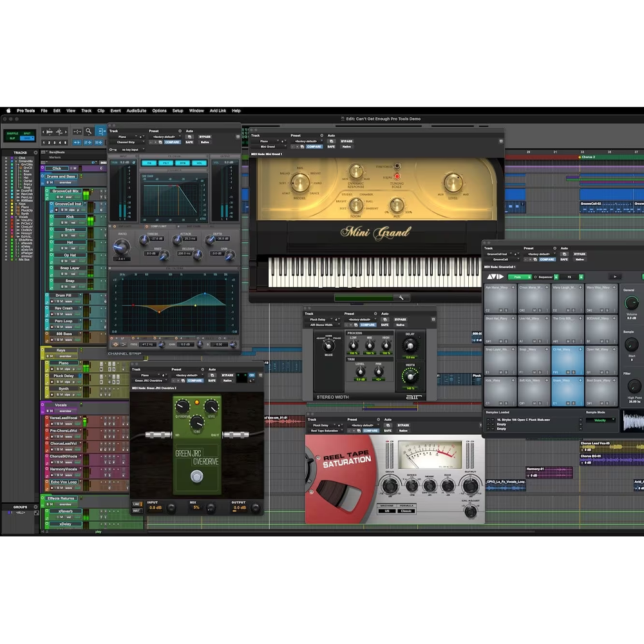Select the Zoomer tool in the Edit toolbar
Screen dimensions: 644x644
tap(88, 131)
